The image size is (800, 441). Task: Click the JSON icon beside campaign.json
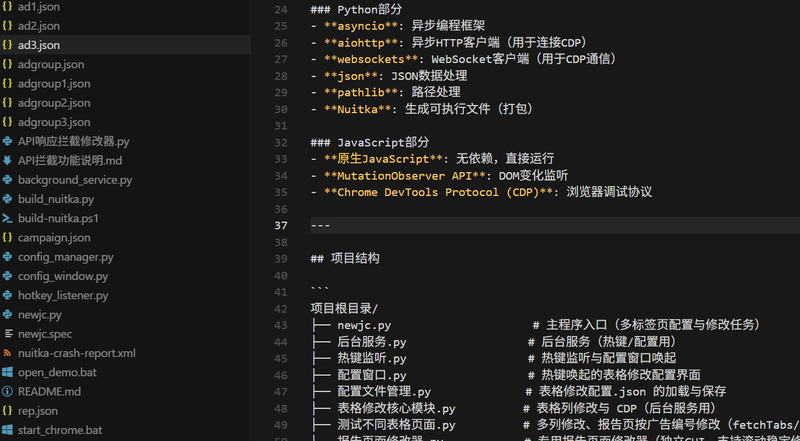(x=7, y=238)
